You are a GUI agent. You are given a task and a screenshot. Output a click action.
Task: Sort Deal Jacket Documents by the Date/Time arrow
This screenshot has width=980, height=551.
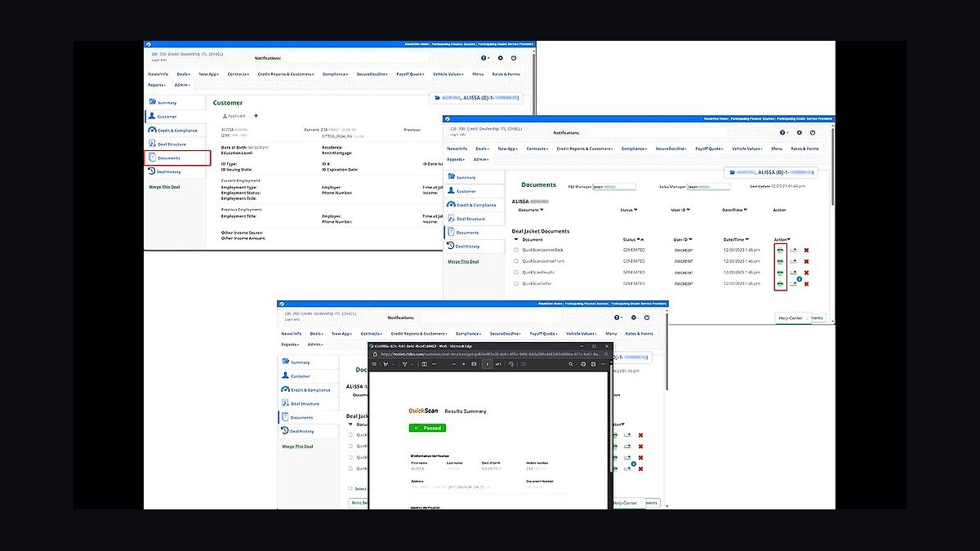(x=746, y=239)
